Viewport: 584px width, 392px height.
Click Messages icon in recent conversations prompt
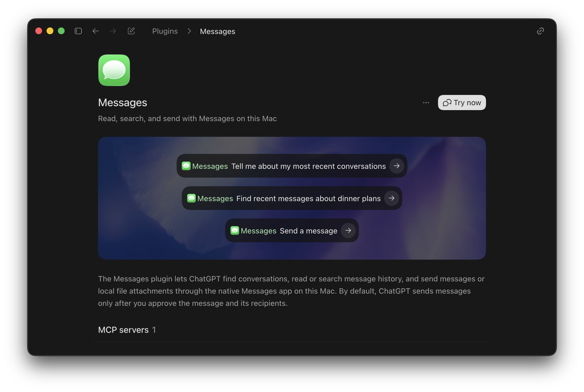click(186, 166)
